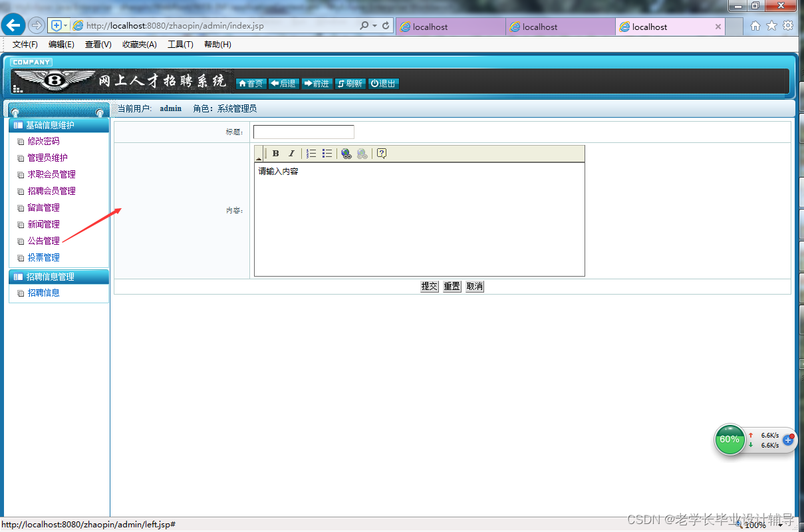Screen dimensions: 804x532
Task: Apply a bulleted list in the editor
Action: tap(327, 153)
